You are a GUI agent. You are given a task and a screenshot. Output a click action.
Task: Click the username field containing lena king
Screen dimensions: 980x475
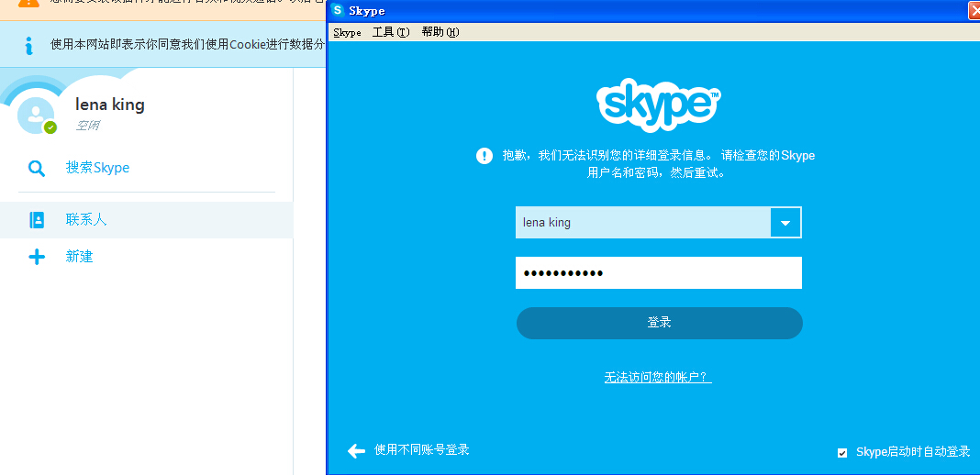(643, 223)
